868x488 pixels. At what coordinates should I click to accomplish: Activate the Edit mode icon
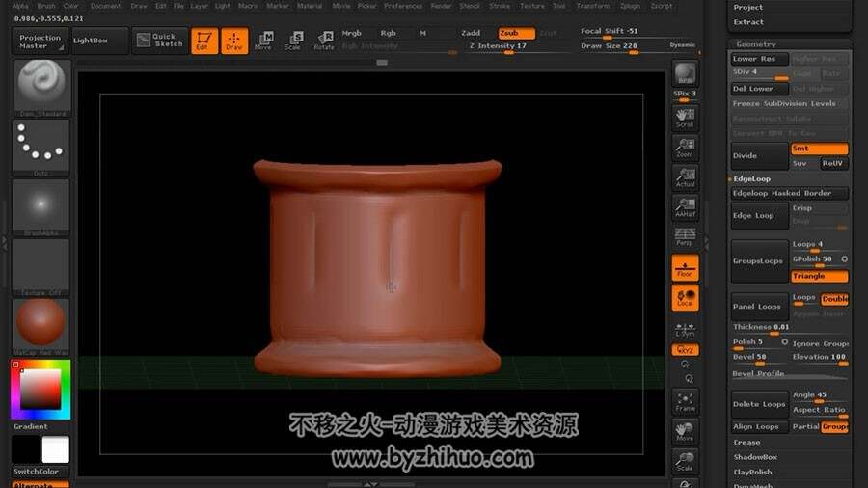tap(204, 41)
